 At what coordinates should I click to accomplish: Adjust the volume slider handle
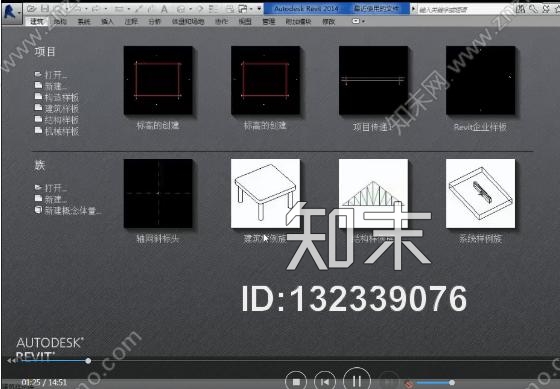click(x=452, y=383)
